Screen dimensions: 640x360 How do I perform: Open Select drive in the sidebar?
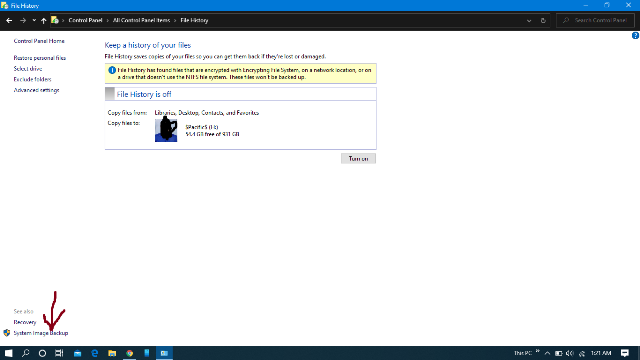28,69
